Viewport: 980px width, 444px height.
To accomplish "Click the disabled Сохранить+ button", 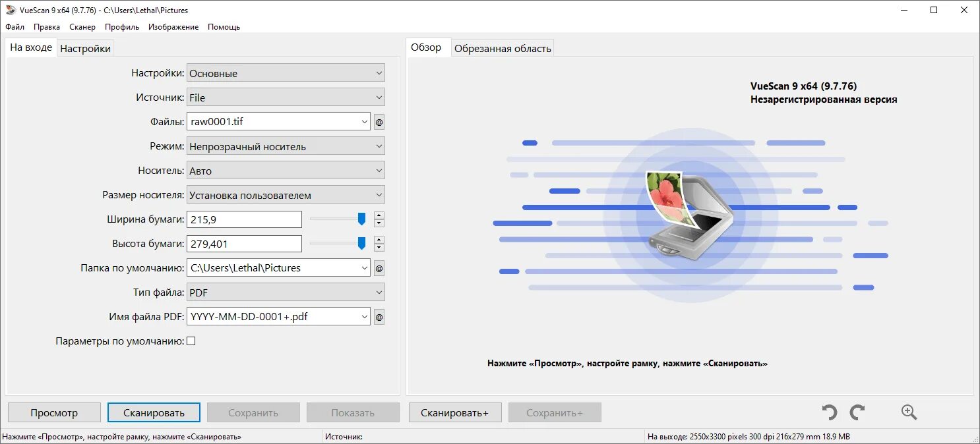I will 555,413.
